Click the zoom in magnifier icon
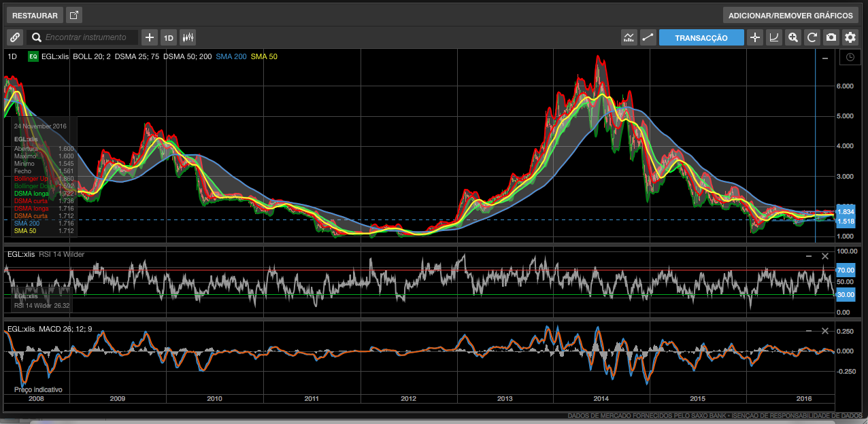The image size is (868, 424). click(792, 37)
